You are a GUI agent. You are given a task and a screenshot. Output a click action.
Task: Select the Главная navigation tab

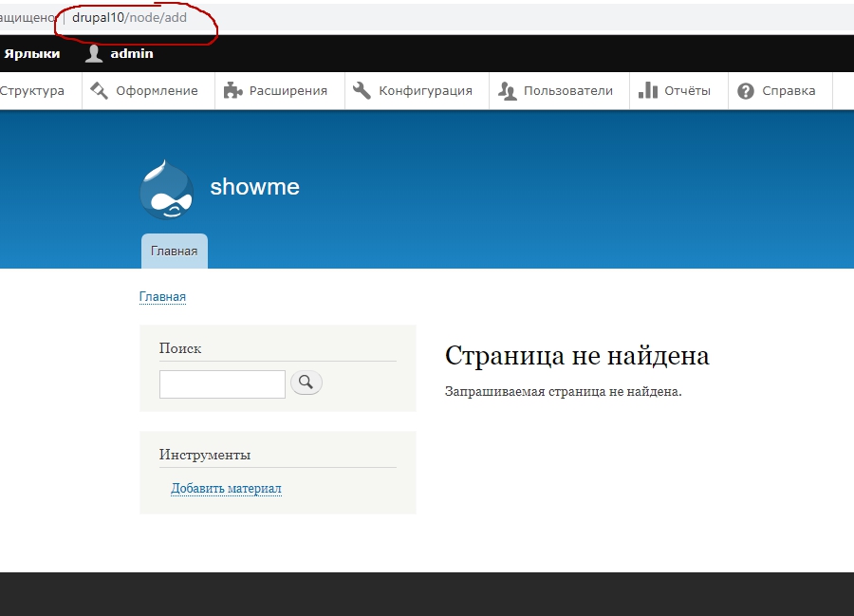pyautogui.click(x=175, y=252)
